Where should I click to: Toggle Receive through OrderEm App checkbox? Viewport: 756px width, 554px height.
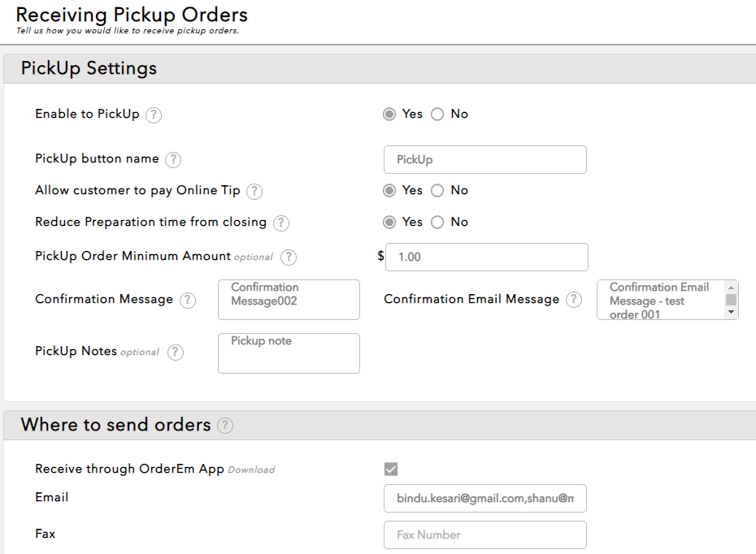point(391,469)
